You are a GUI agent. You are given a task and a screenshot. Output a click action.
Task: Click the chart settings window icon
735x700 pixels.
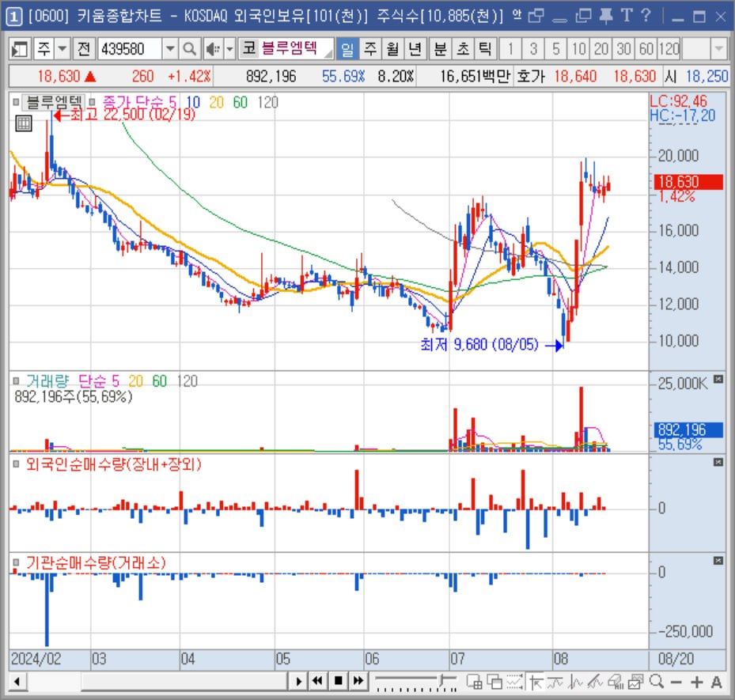(x=635, y=682)
